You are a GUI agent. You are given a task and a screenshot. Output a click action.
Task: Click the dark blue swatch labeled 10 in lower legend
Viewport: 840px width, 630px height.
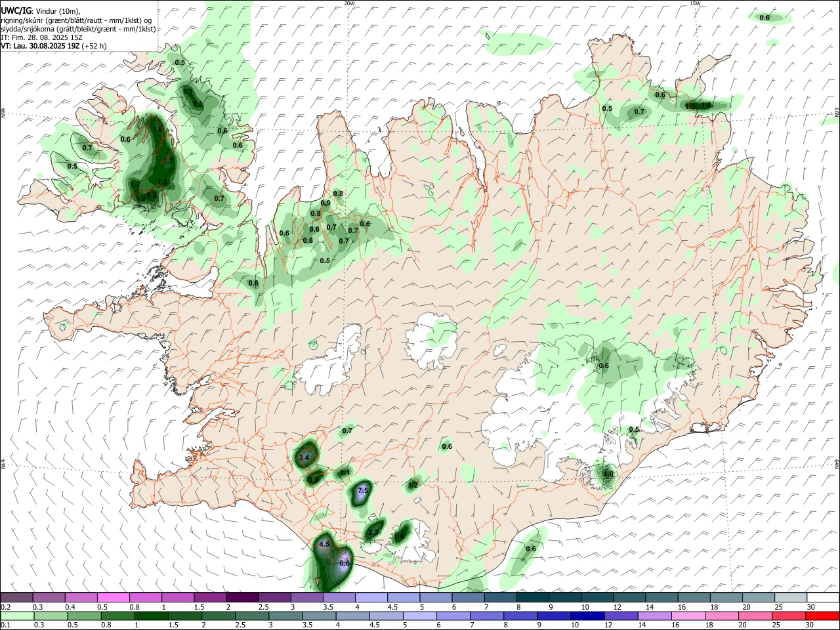587,616
